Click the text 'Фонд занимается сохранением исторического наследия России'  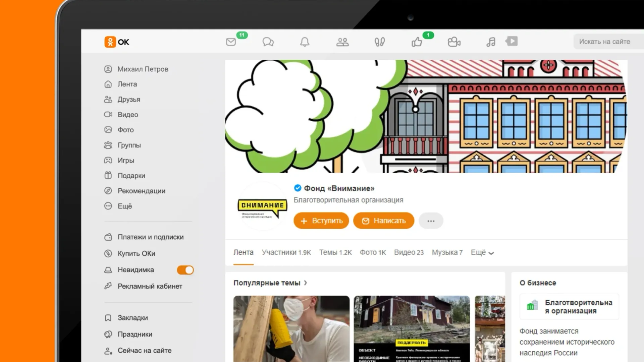click(567, 342)
